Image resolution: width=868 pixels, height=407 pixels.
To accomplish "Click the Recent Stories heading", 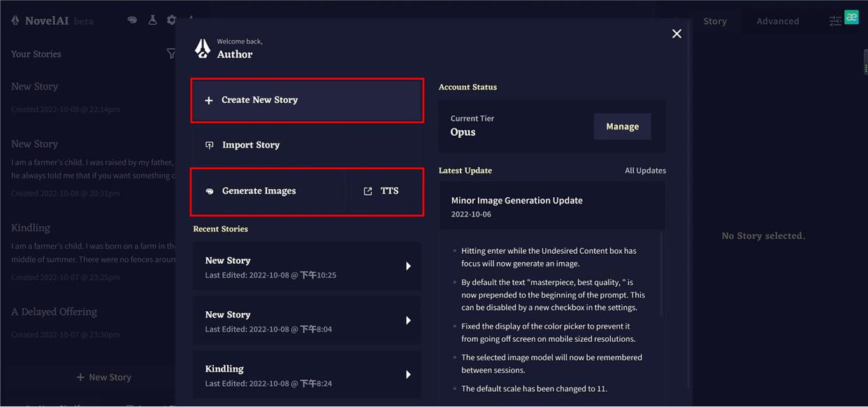I will (220, 229).
